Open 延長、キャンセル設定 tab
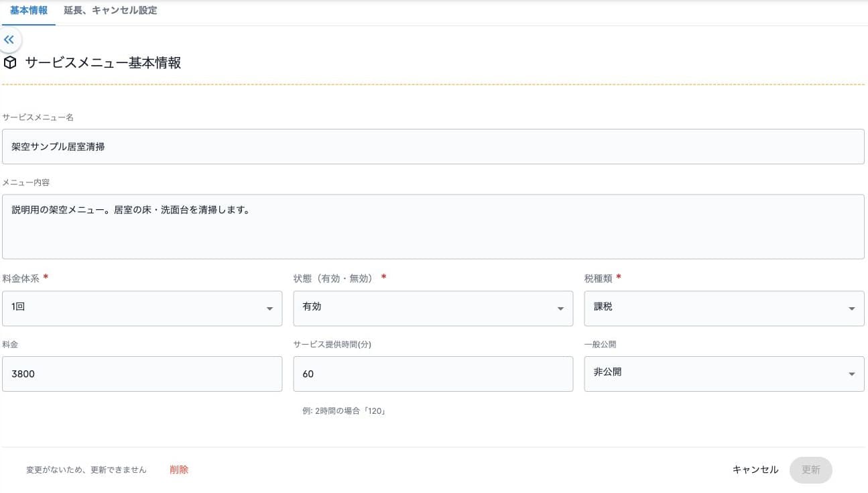Screen dimensions: 868x493 click(x=111, y=11)
